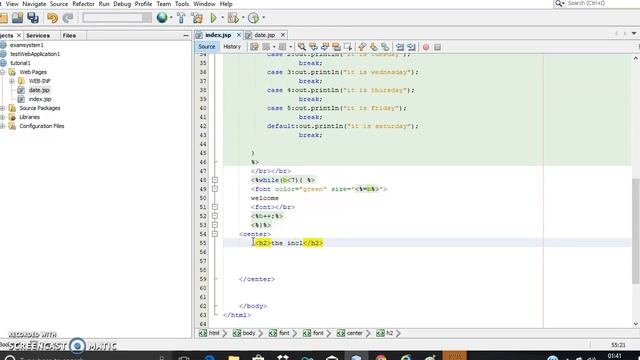This screenshot has width=640, height=360.
Task: Expand the Source Packages node
Action: pyautogui.click(x=2, y=108)
